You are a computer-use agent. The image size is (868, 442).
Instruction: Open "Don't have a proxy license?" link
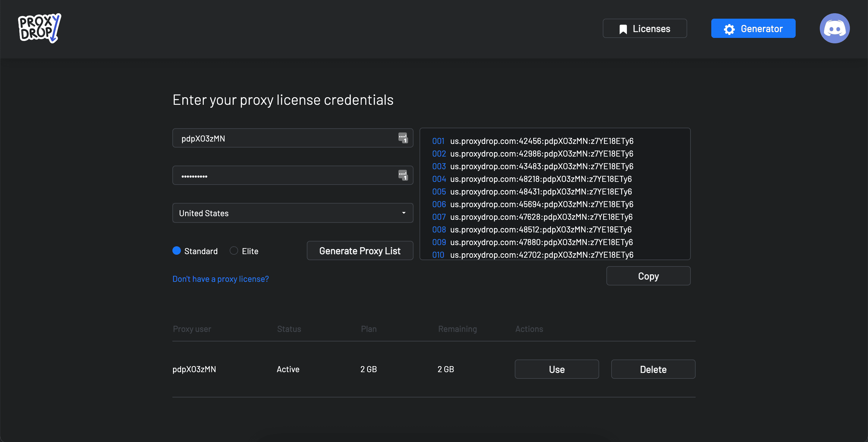point(221,279)
